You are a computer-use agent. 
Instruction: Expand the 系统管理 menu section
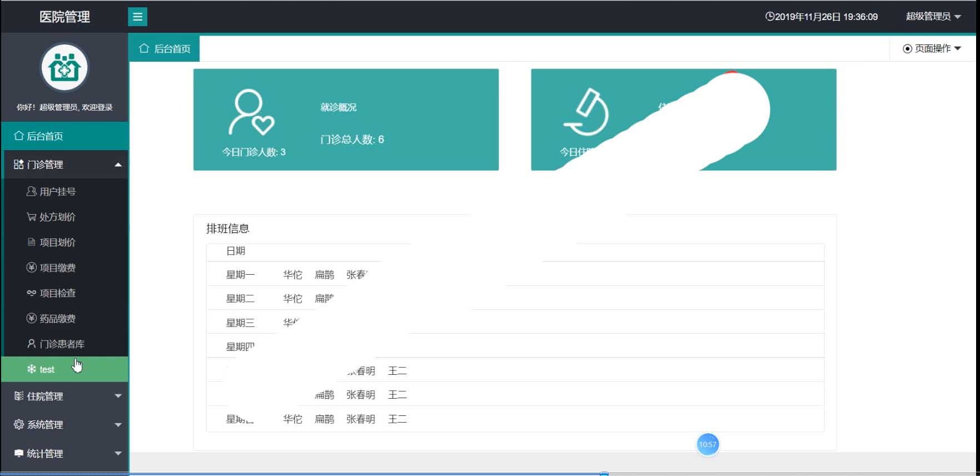[x=65, y=425]
